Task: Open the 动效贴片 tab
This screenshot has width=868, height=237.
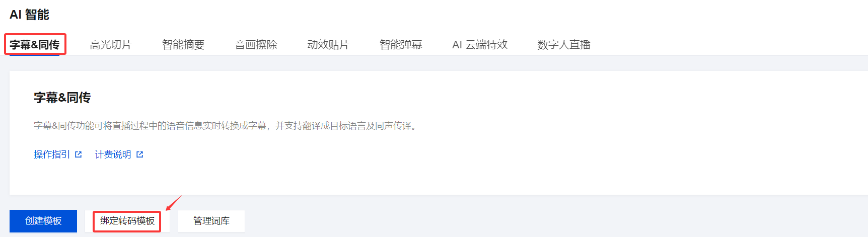Action: (x=328, y=45)
